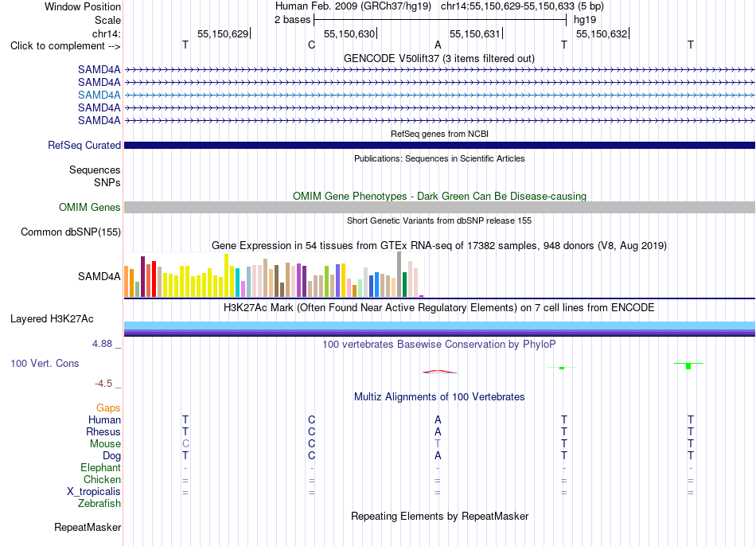Click the A base in the Rhesus row

[438, 431]
